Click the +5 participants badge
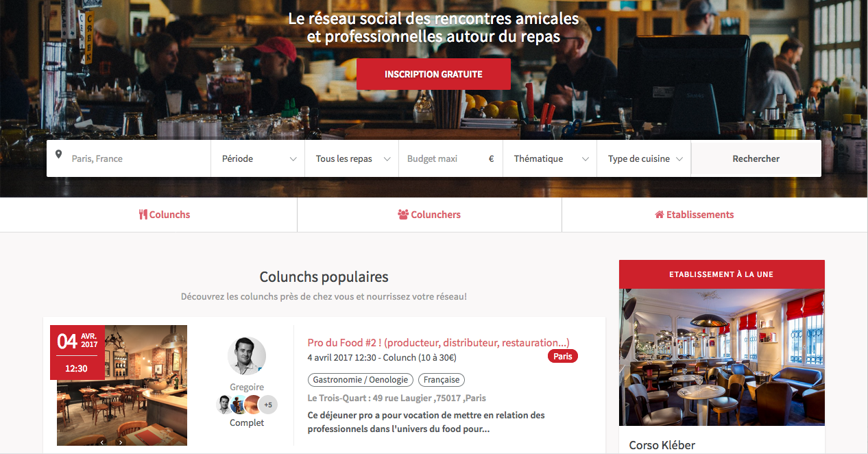The width and height of the screenshot is (868, 454). coord(267,405)
